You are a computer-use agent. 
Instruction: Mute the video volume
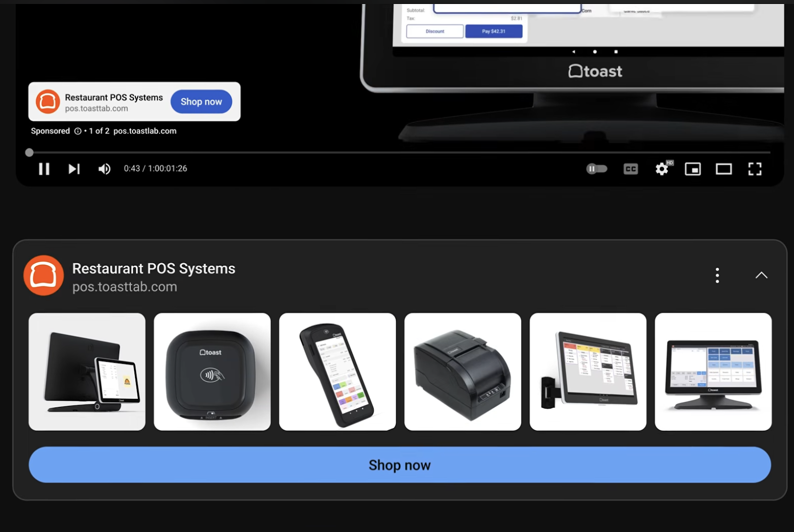104,169
